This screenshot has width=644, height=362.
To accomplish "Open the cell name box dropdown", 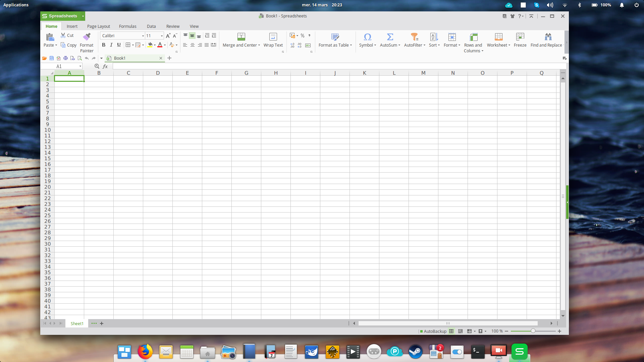I will click(80, 66).
